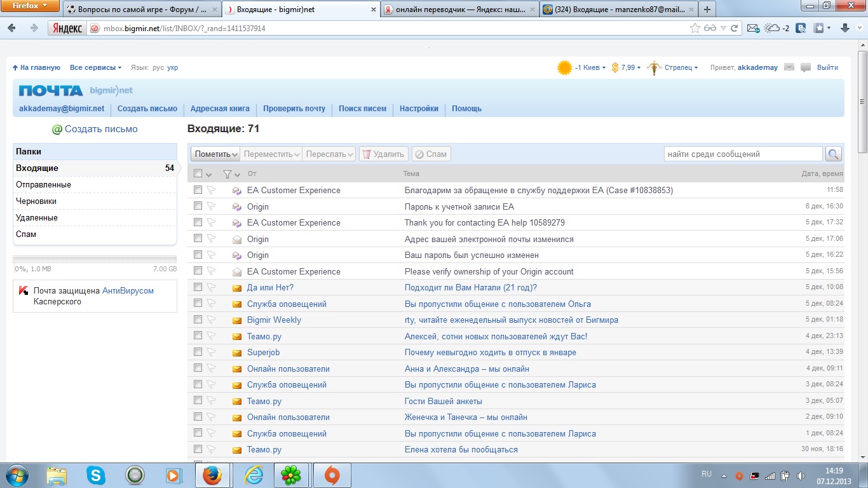Click the Стрелец horoscope icon

pyautogui.click(x=654, y=67)
